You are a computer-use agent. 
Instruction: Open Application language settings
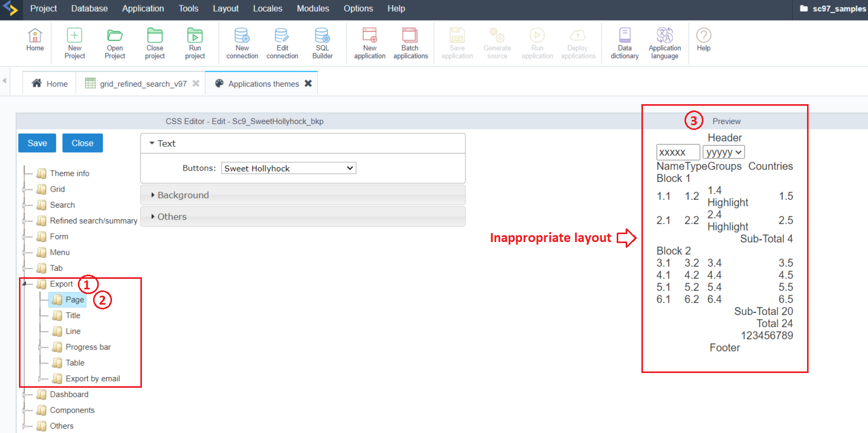click(665, 44)
